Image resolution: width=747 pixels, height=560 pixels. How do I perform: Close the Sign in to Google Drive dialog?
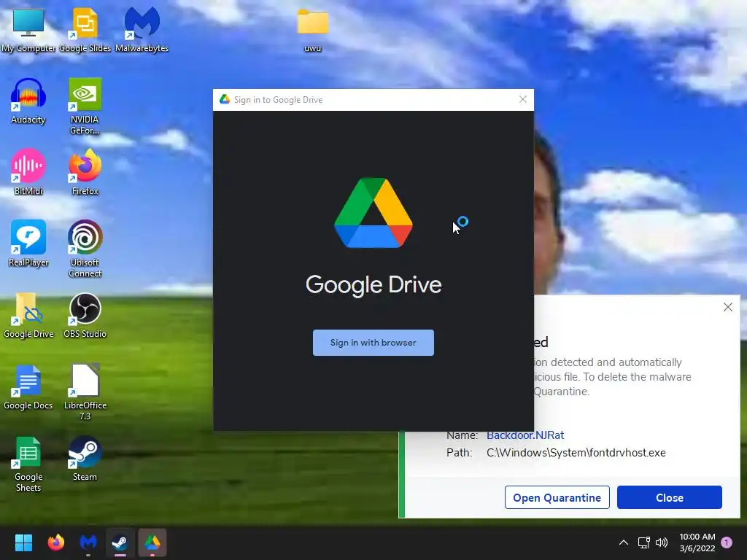[x=522, y=99]
